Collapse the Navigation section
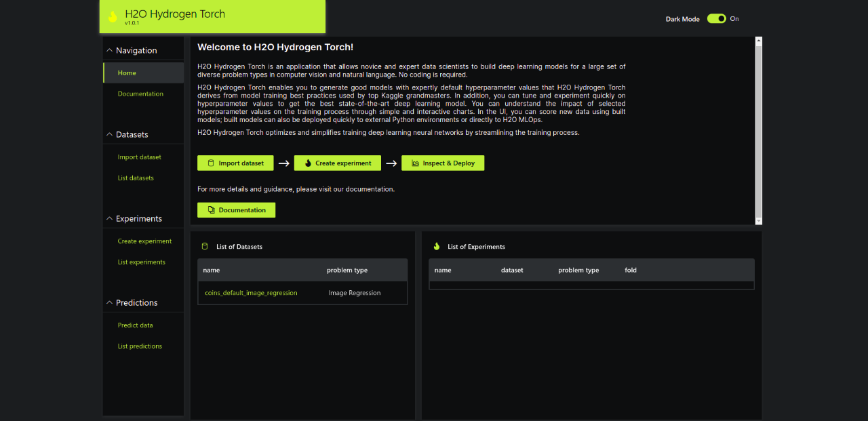The image size is (868, 421). [110, 50]
